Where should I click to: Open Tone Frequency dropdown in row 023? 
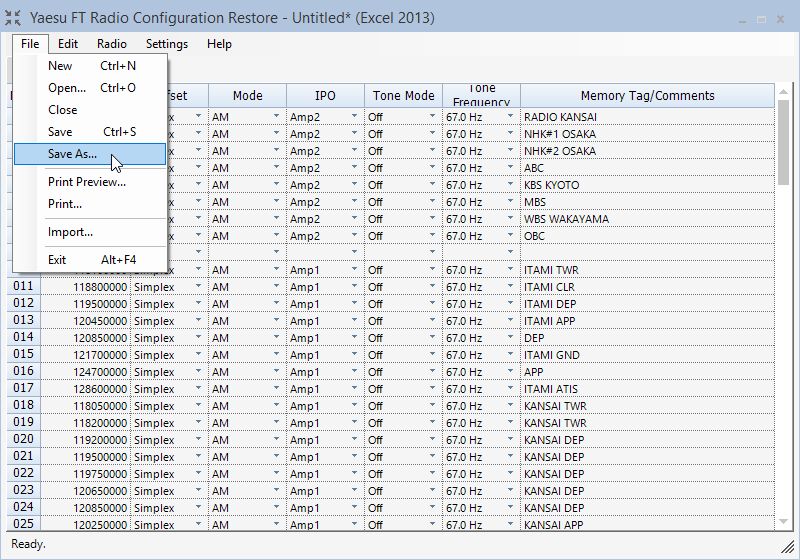coord(511,490)
